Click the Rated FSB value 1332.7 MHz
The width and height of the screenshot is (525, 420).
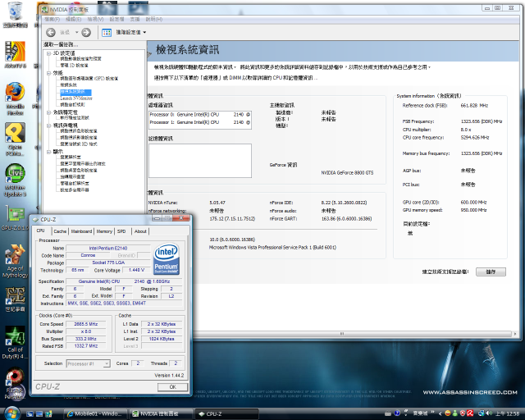(x=86, y=346)
